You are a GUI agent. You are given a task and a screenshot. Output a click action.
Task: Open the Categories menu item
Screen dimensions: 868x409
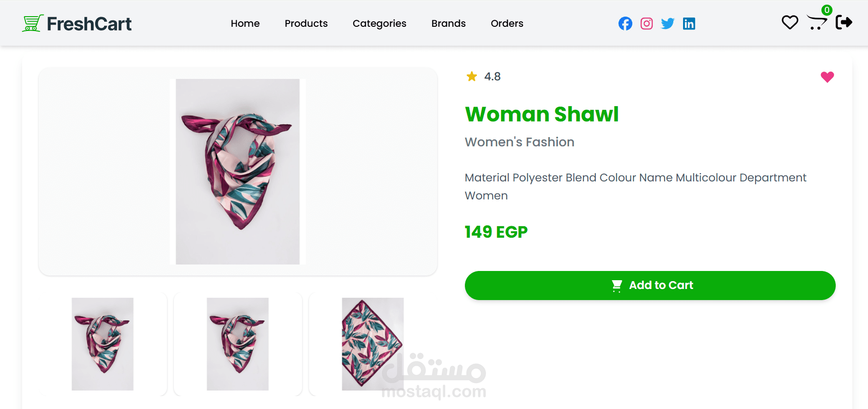click(380, 24)
